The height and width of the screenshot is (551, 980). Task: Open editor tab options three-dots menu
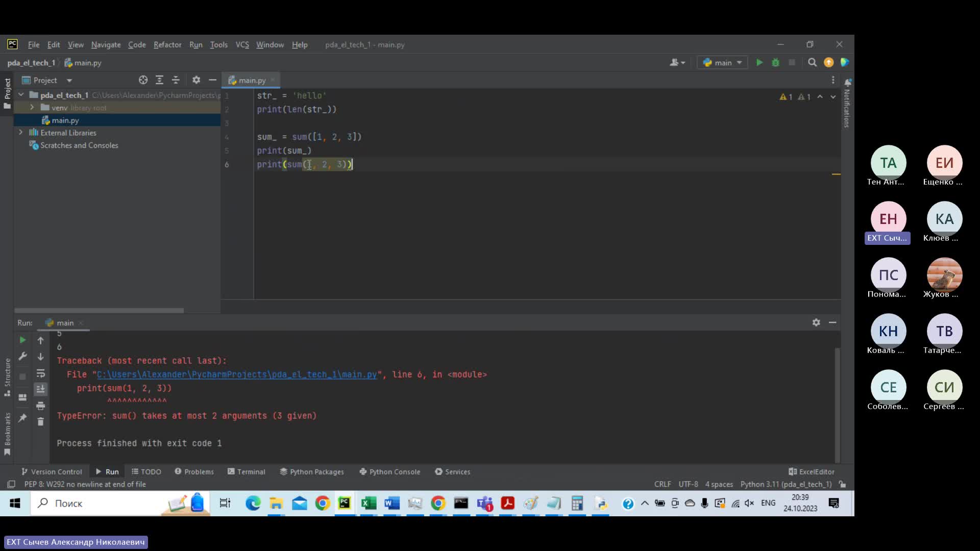(x=833, y=80)
